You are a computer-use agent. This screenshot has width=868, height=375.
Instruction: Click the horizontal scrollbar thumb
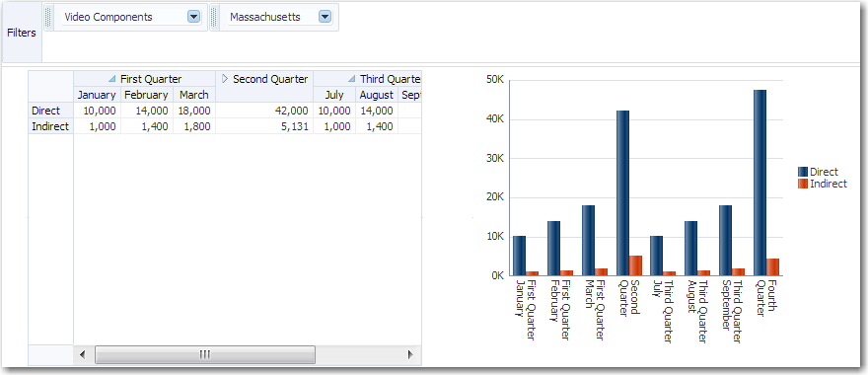205,354
